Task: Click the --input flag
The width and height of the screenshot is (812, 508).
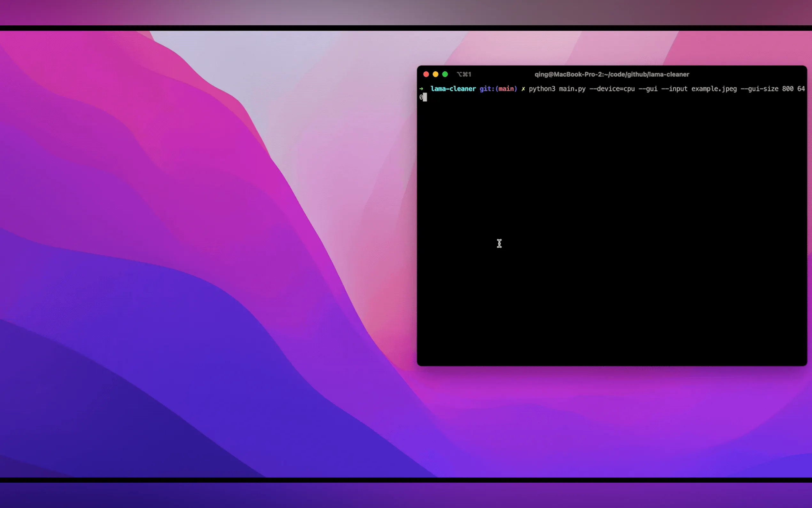Action: 674,89
